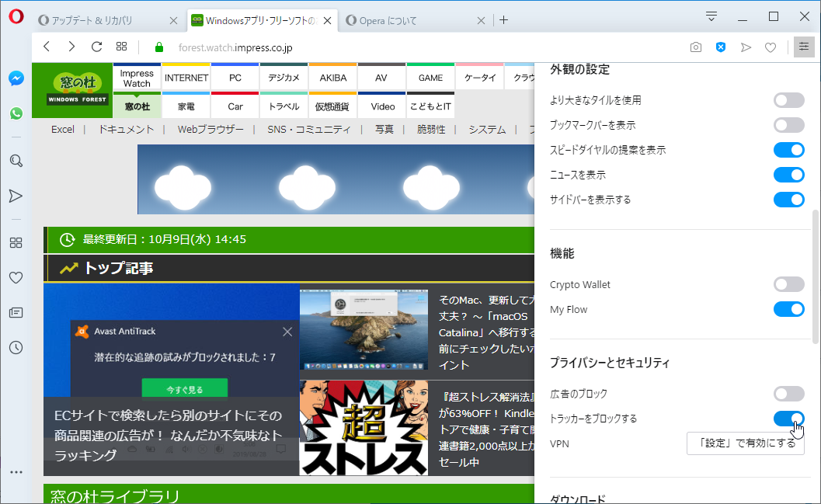Viewport: 821px width, 504px height.
Task: Open personal news in the sidebar
Action: tap(16, 312)
